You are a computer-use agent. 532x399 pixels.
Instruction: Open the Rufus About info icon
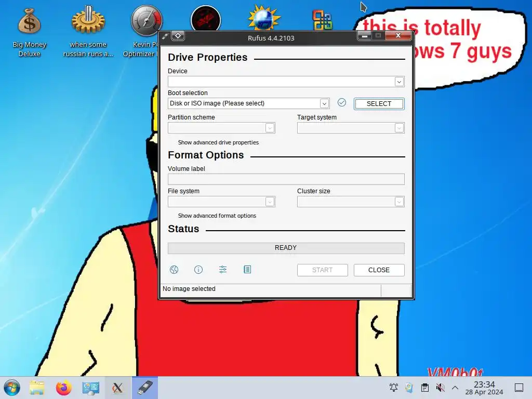[x=198, y=270]
